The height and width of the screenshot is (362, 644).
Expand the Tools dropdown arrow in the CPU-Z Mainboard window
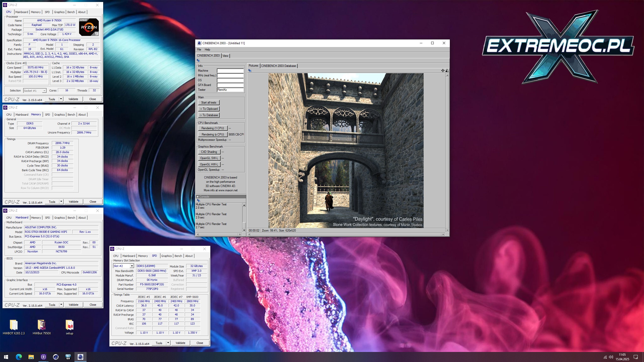click(x=61, y=305)
